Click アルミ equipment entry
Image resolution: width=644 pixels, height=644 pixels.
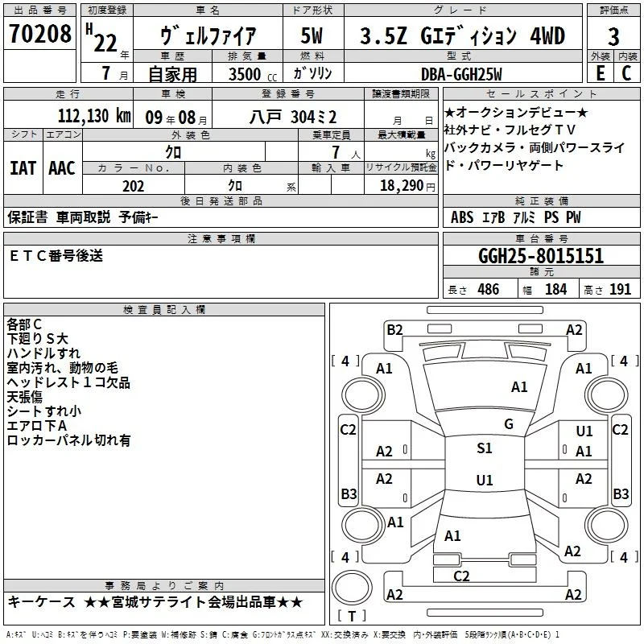[x=525, y=217]
